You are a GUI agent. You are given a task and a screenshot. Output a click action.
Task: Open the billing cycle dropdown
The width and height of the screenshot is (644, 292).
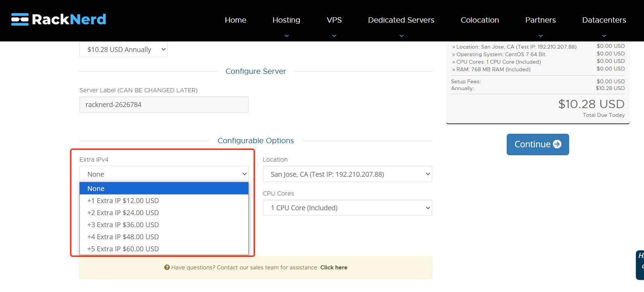click(123, 50)
